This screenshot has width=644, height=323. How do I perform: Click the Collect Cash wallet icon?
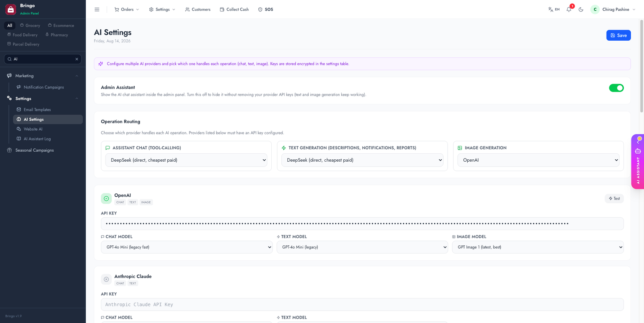click(222, 9)
